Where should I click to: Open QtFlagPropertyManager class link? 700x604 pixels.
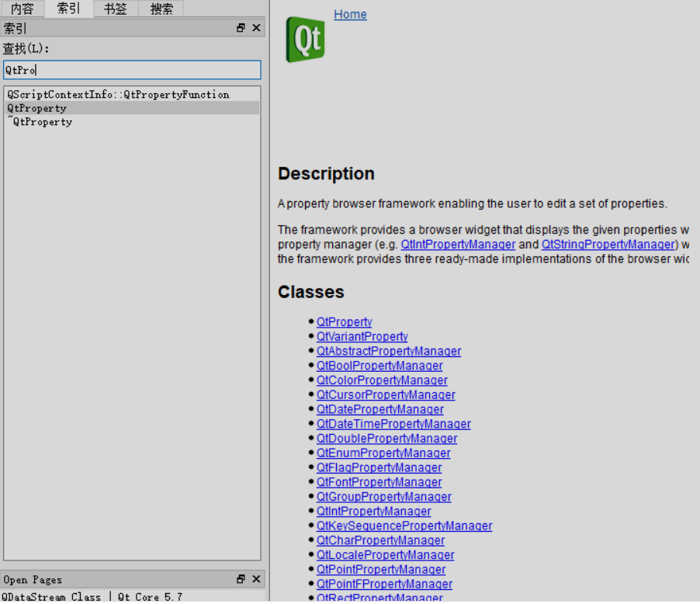[x=379, y=467]
